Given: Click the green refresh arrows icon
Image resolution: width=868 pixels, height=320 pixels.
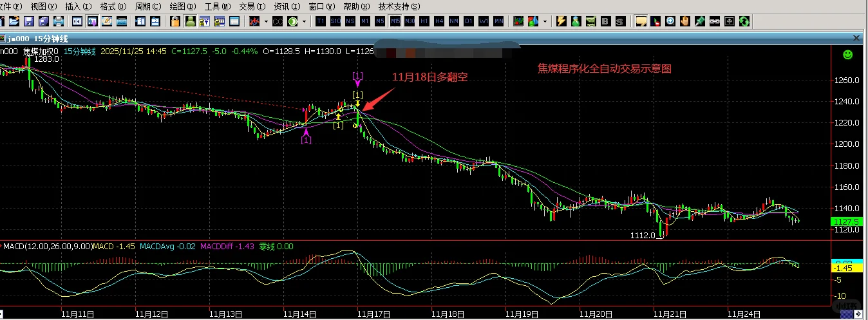Looking at the screenshot, I should pos(744,21).
